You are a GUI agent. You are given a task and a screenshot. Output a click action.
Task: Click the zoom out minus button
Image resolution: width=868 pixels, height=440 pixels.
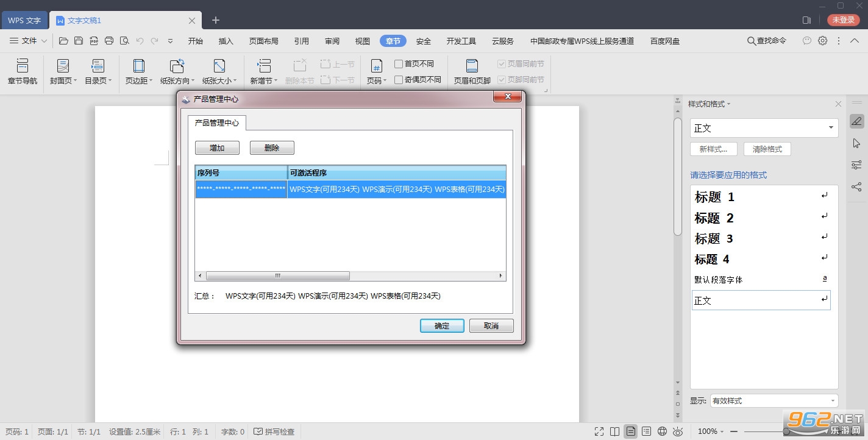734,431
